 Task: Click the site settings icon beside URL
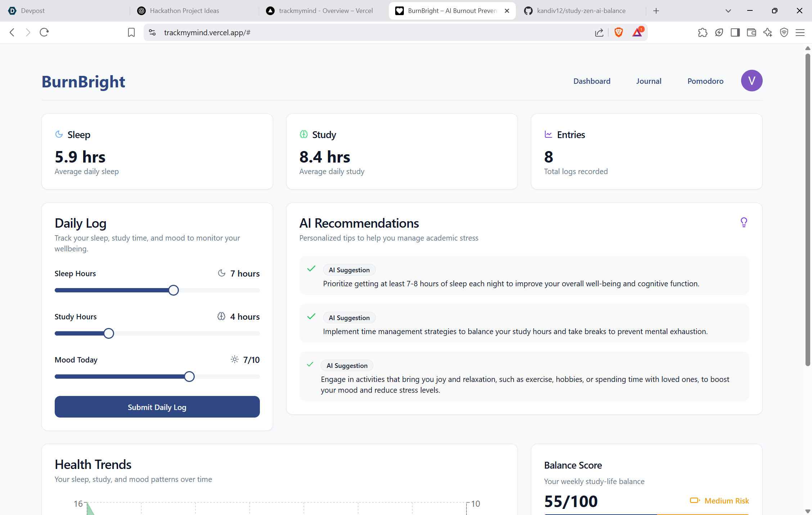(x=152, y=32)
